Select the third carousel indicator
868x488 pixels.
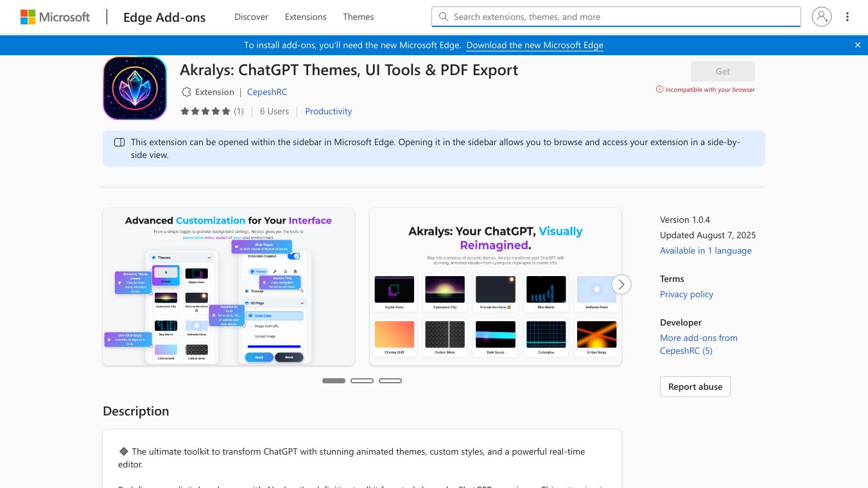(x=390, y=381)
